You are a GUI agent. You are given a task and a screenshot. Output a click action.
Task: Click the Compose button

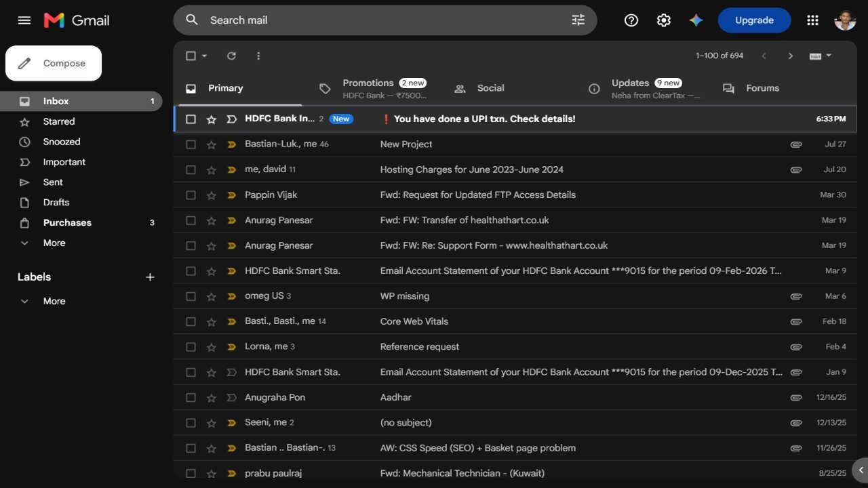[x=54, y=63]
